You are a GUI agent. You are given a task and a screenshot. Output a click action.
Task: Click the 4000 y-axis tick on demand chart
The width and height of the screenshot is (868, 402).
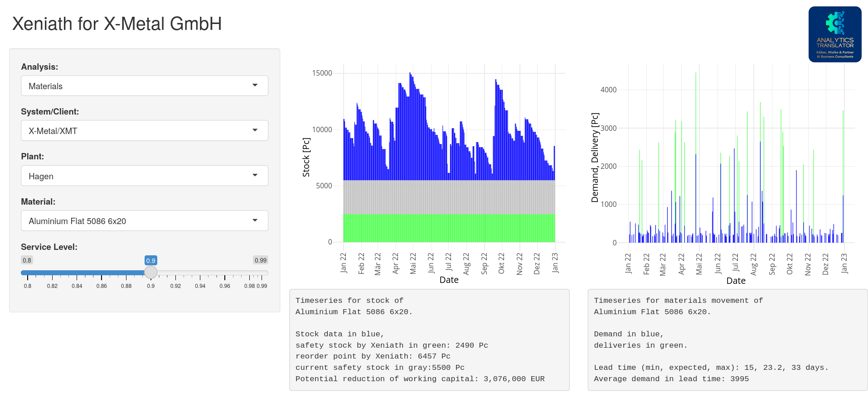tap(609, 90)
